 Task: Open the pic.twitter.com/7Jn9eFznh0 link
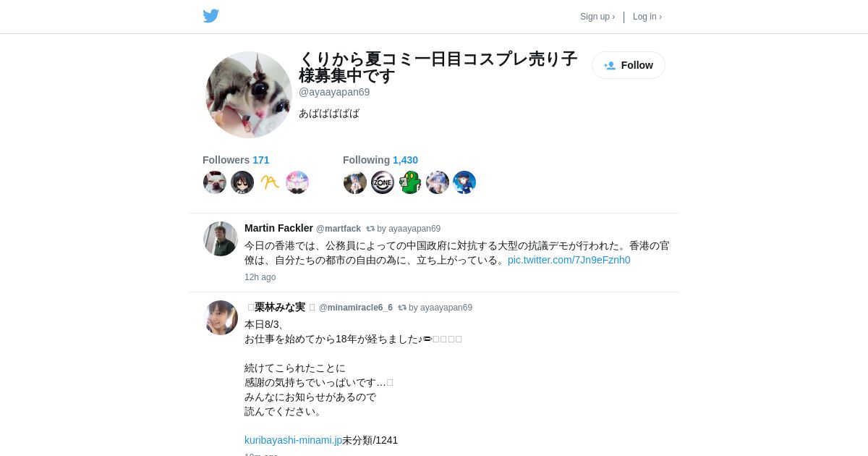point(569,260)
